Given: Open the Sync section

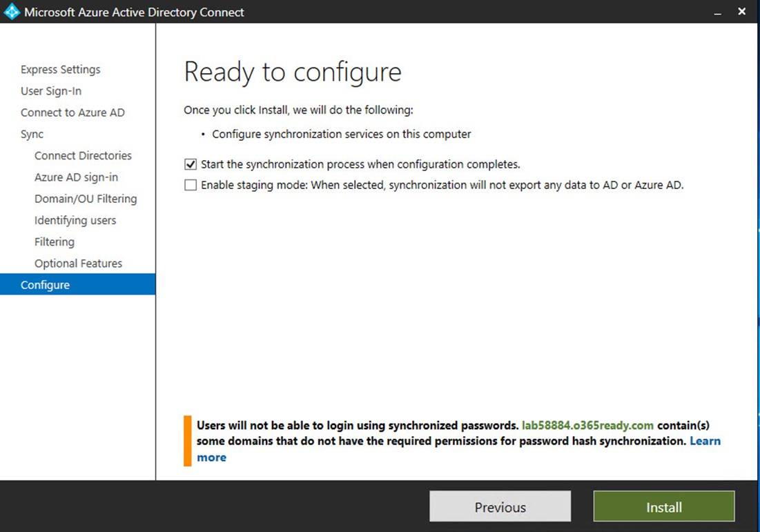Looking at the screenshot, I should tap(32, 135).
